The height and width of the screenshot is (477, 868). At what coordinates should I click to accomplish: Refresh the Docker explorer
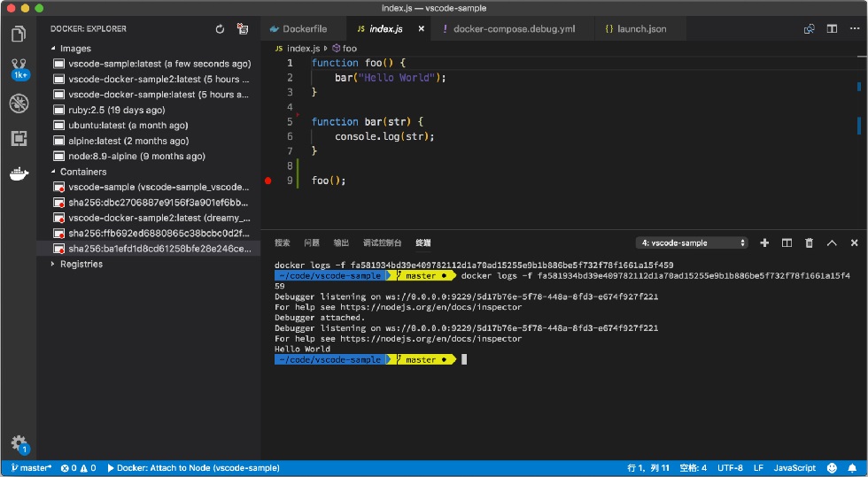pos(220,29)
